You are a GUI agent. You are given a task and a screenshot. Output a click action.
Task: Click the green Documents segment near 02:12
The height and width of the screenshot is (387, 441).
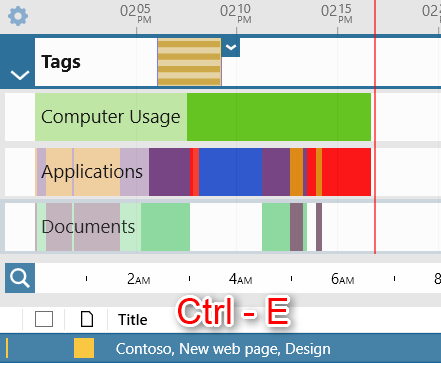point(276,227)
